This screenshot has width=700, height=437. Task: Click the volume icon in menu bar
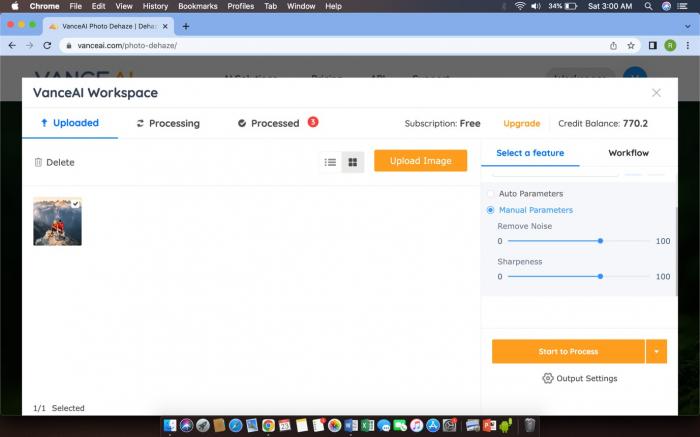[x=536, y=6]
